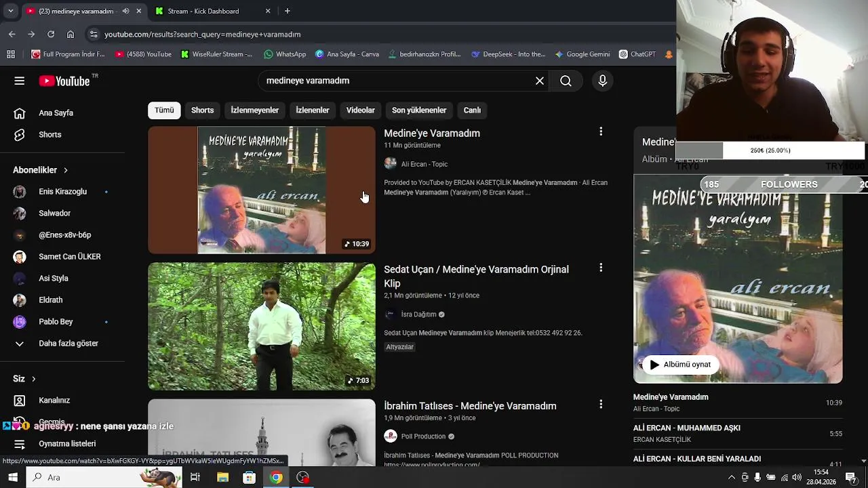Open Task View on the taskbar
The height and width of the screenshot is (488, 868).
[x=195, y=477]
